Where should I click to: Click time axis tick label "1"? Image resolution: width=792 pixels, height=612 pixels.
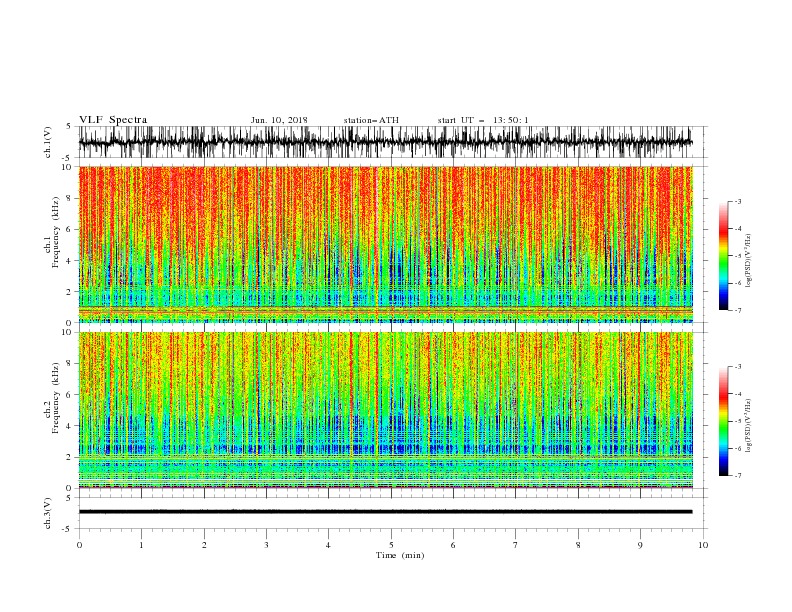tap(141, 545)
